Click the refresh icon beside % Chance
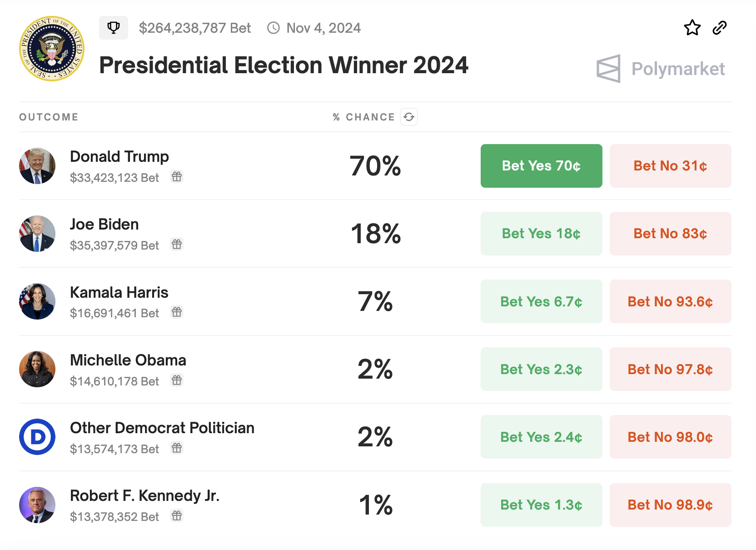Image resolution: width=756 pixels, height=550 pixels. pyautogui.click(x=409, y=117)
